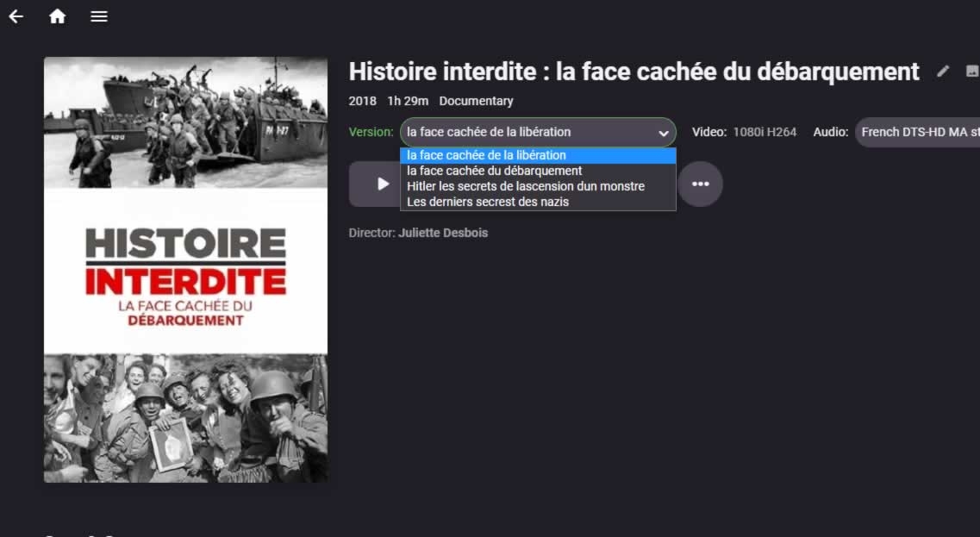The image size is (980, 537).
Task: Click the movie title heading text
Action: [634, 72]
